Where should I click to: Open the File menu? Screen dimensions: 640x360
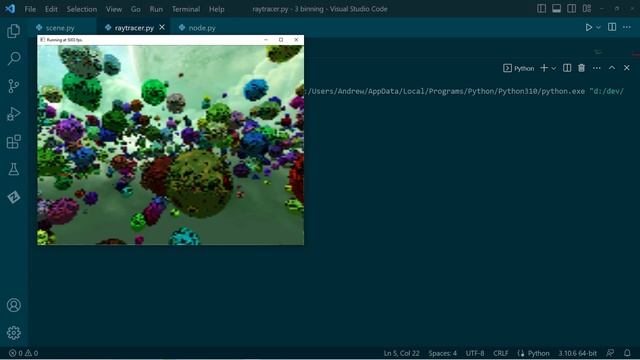tap(30, 9)
